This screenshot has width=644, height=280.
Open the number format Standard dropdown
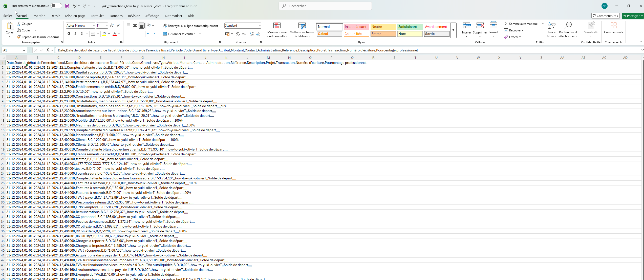tap(260, 26)
